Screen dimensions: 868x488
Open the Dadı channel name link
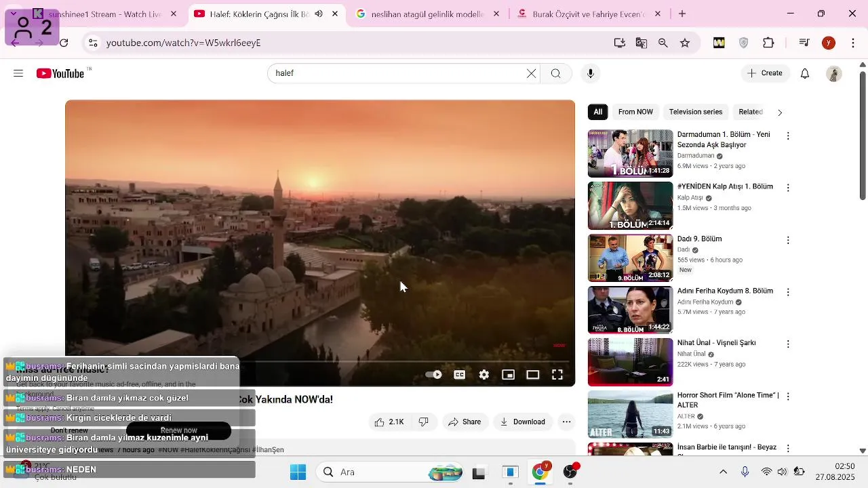pyautogui.click(x=683, y=249)
